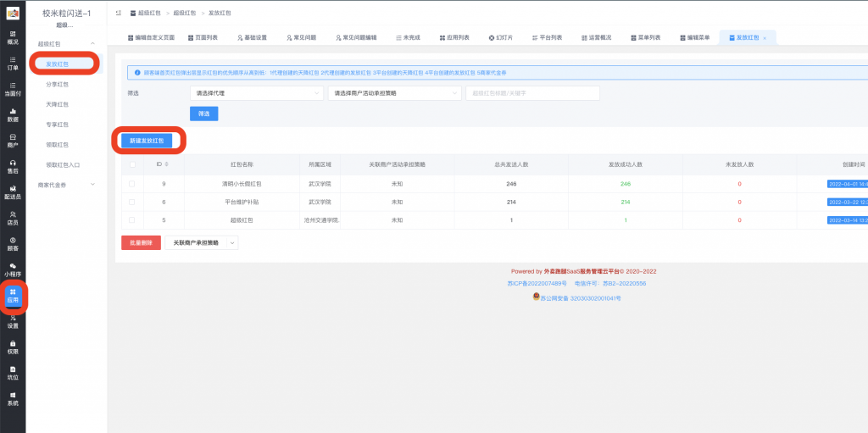Switch to the 运营概况 tab
The height and width of the screenshot is (433, 868).
tap(597, 37)
